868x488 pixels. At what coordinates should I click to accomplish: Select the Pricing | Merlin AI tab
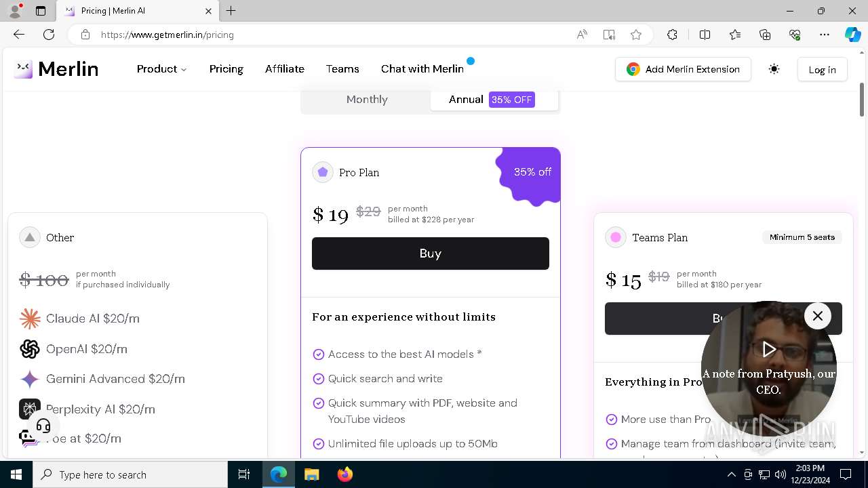pyautogui.click(x=137, y=11)
